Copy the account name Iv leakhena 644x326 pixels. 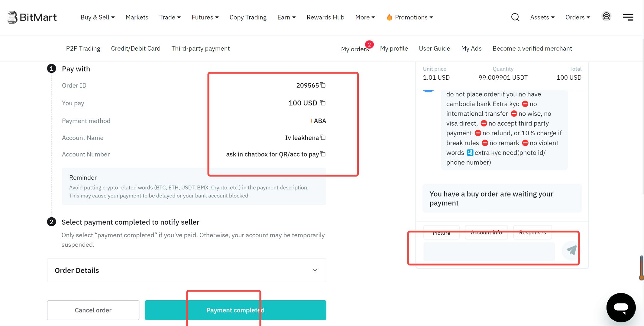[x=323, y=138]
